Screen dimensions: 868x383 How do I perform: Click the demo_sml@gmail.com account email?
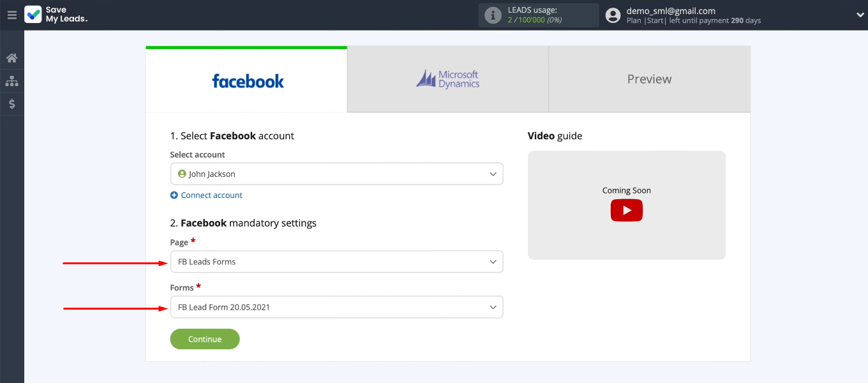tap(671, 11)
